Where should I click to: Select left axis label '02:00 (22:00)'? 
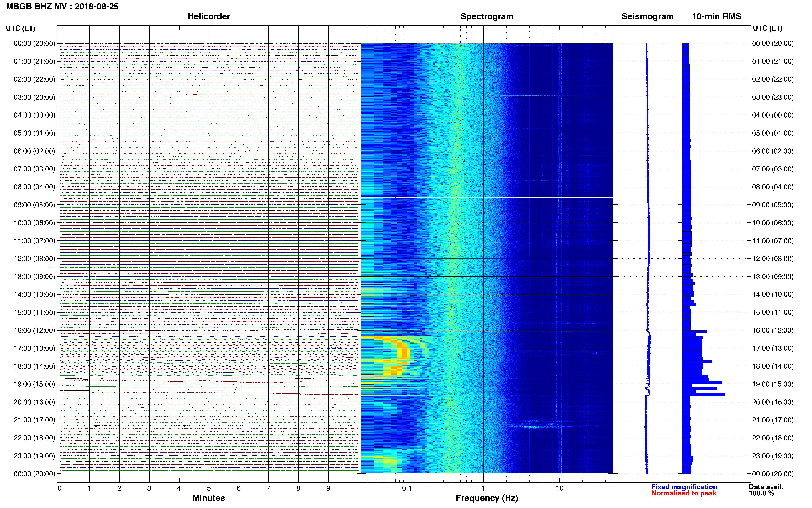(34, 79)
